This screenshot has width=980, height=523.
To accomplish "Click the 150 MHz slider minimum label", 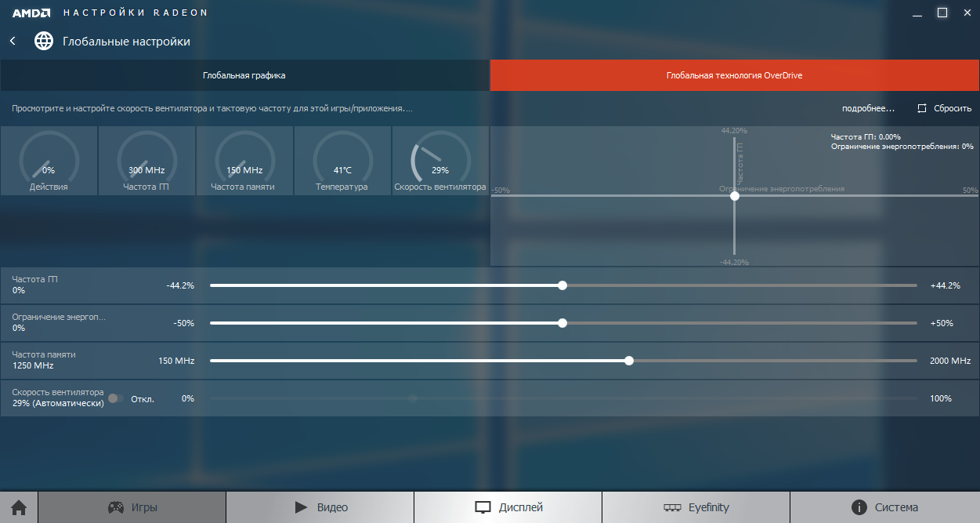I will pyautogui.click(x=176, y=361).
